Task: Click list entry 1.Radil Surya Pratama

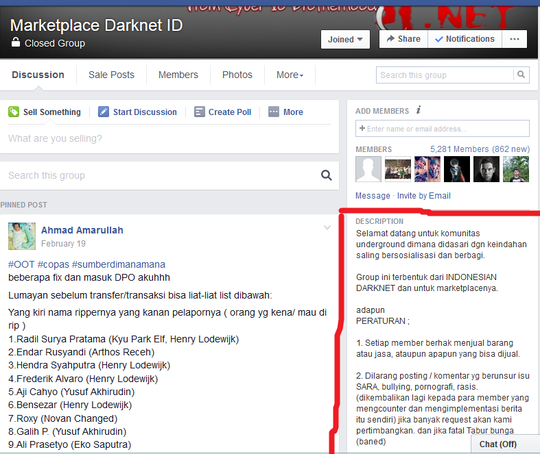Action: [123, 339]
